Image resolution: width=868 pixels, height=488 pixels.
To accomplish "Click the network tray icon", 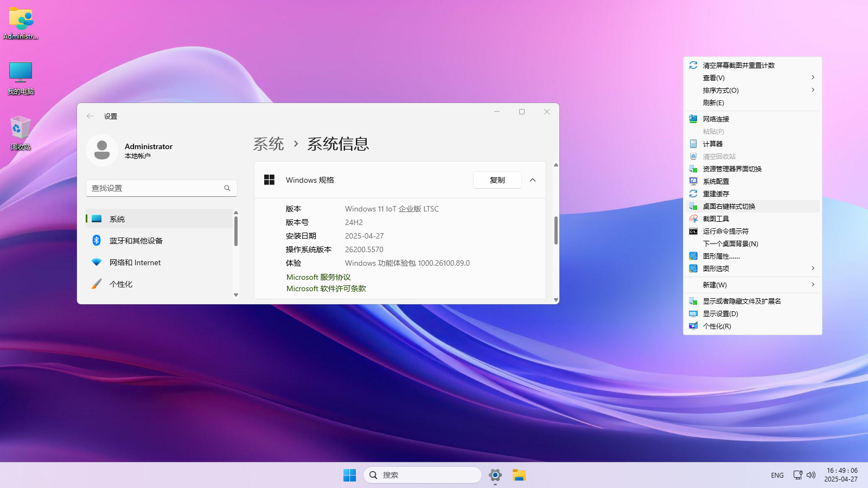I will (797, 475).
